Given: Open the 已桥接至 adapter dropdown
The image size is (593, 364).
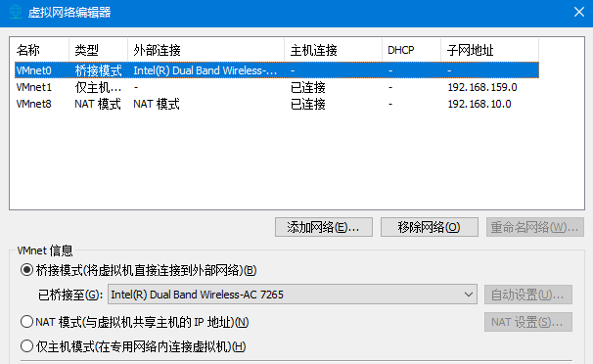Looking at the screenshot, I should [293, 295].
